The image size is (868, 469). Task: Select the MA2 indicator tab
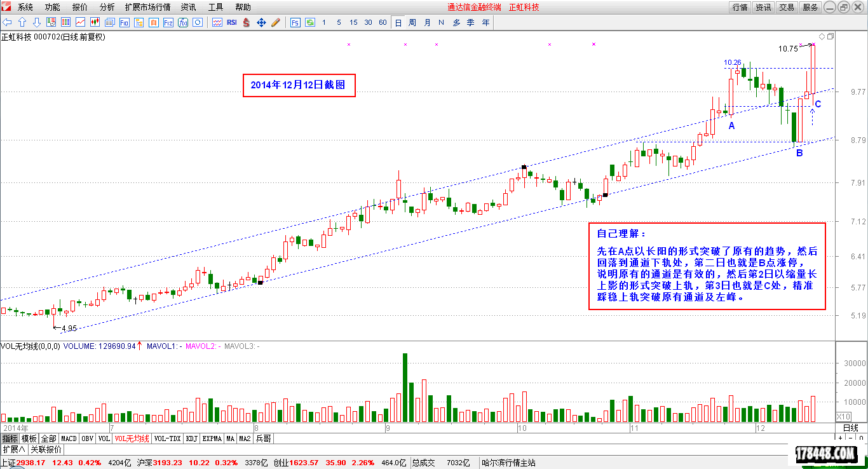[245, 438]
